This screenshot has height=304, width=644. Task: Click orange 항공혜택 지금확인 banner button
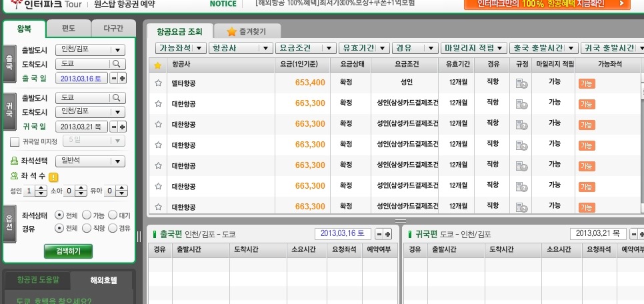(x=547, y=4)
